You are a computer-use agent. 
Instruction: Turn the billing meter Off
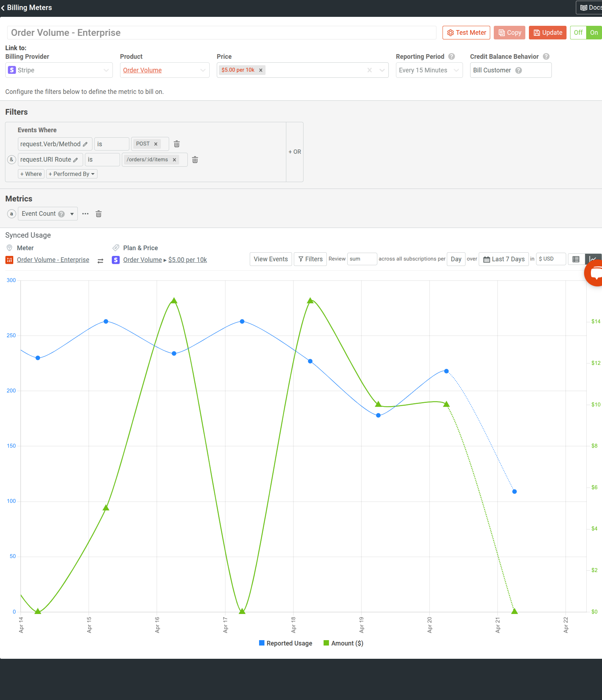pyautogui.click(x=578, y=32)
